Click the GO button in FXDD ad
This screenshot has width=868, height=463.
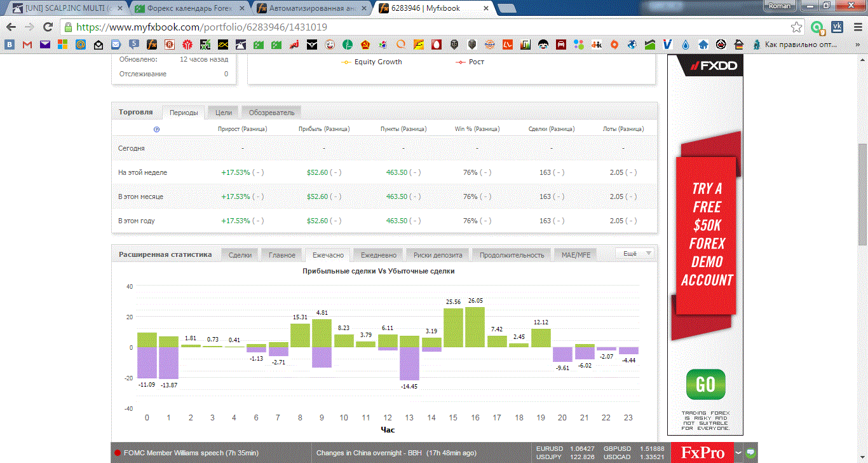[x=705, y=384]
